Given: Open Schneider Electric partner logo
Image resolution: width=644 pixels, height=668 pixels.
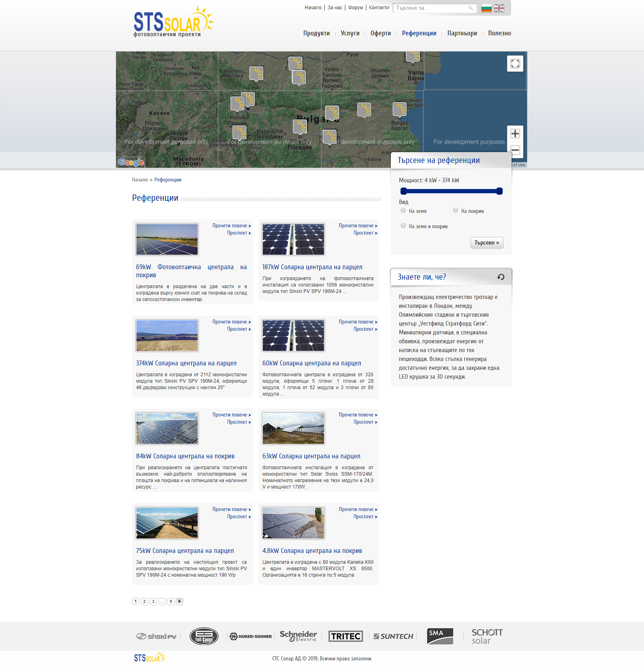Looking at the screenshot, I should point(298,636).
